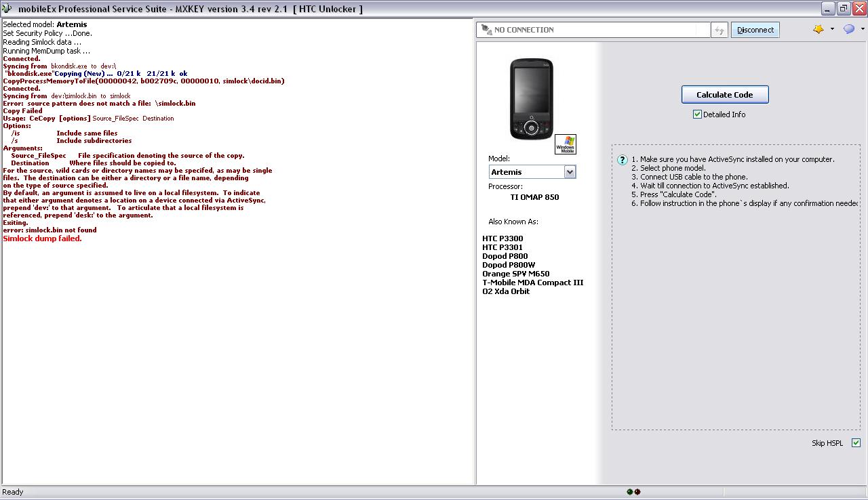The width and height of the screenshot is (868, 500).
Task: Click the Disconnect button
Action: tap(755, 30)
